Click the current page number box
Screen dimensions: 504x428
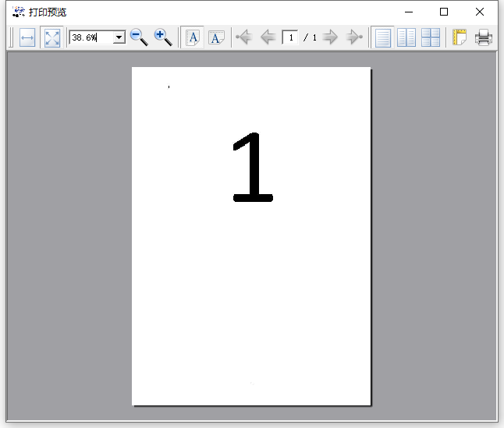[290, 37]
